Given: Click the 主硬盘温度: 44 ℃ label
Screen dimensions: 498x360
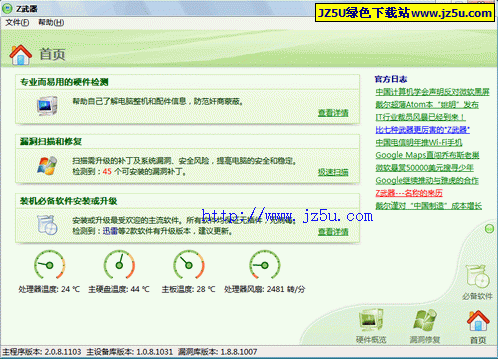Looking at the screenshot, I should pos(119,289).
